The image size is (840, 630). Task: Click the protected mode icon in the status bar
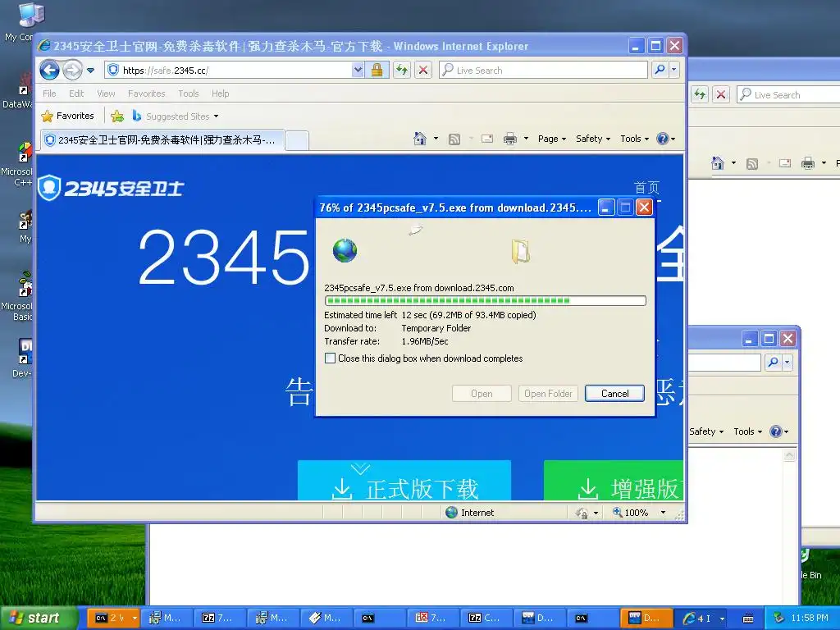tap(582, 514)
